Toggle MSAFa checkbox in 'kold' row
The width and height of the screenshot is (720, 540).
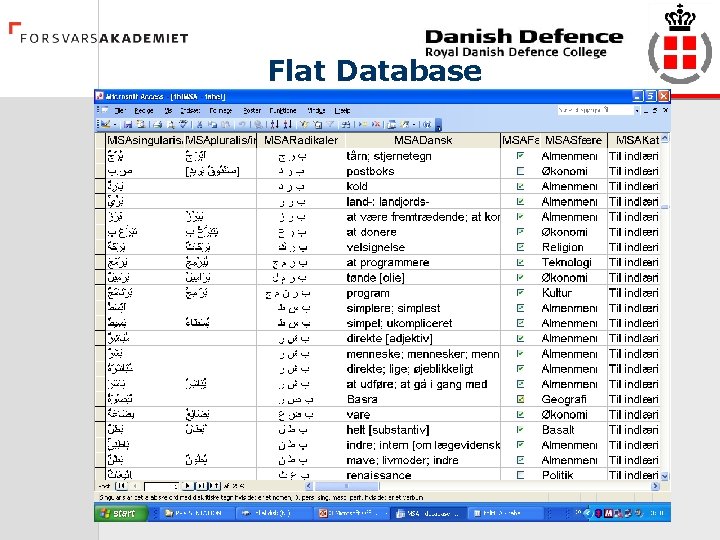point(520,186)
